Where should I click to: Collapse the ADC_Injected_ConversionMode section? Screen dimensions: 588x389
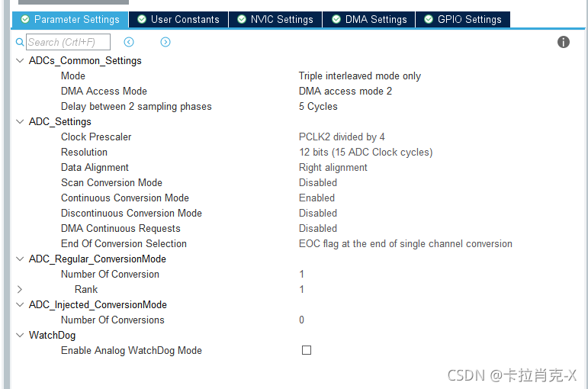tap(20, 304)
